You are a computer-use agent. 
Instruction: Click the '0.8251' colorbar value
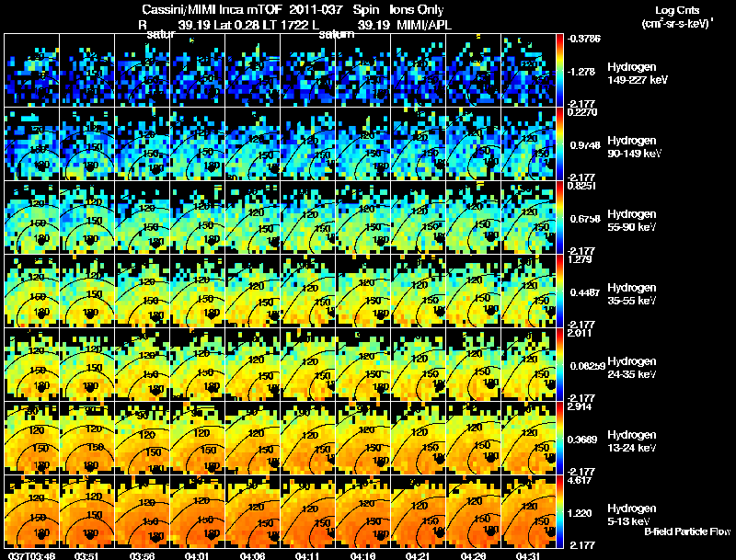[x=582, y=186]
